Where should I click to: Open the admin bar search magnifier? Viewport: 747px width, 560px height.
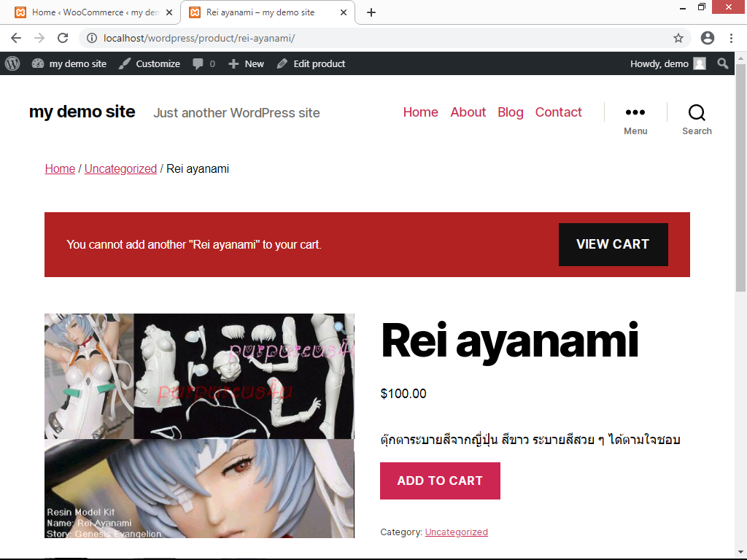[723, 64]
